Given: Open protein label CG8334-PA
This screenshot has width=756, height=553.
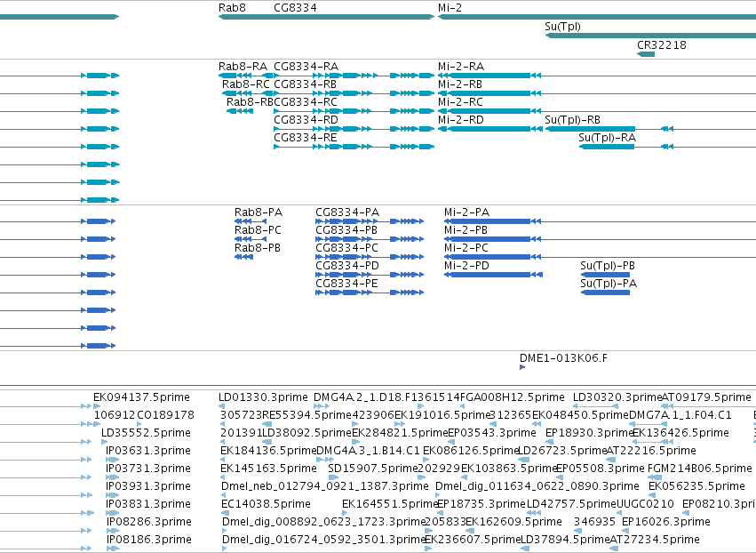Looking at the screenshot, I should tap(347, 212).
